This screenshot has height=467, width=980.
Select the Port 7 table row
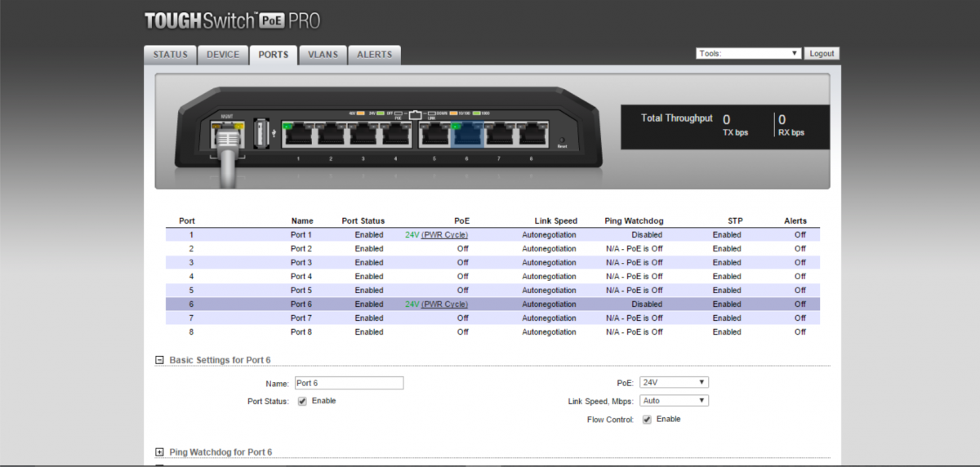pyautogui.click(x=492, y=318)
